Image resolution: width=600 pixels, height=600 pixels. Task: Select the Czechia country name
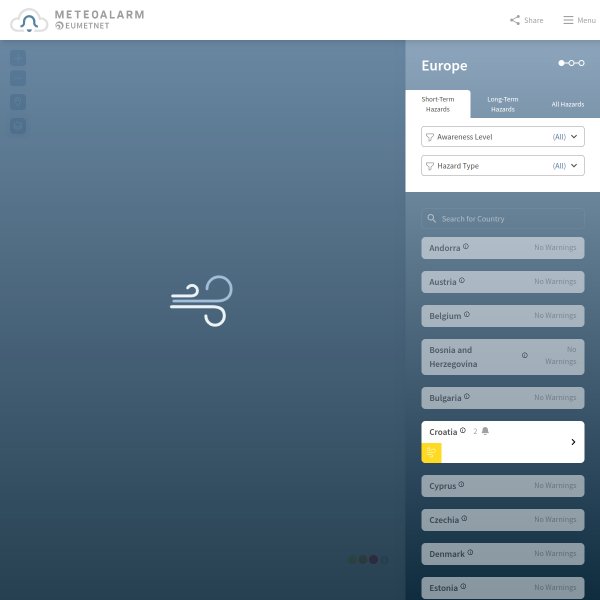[444, 520]
